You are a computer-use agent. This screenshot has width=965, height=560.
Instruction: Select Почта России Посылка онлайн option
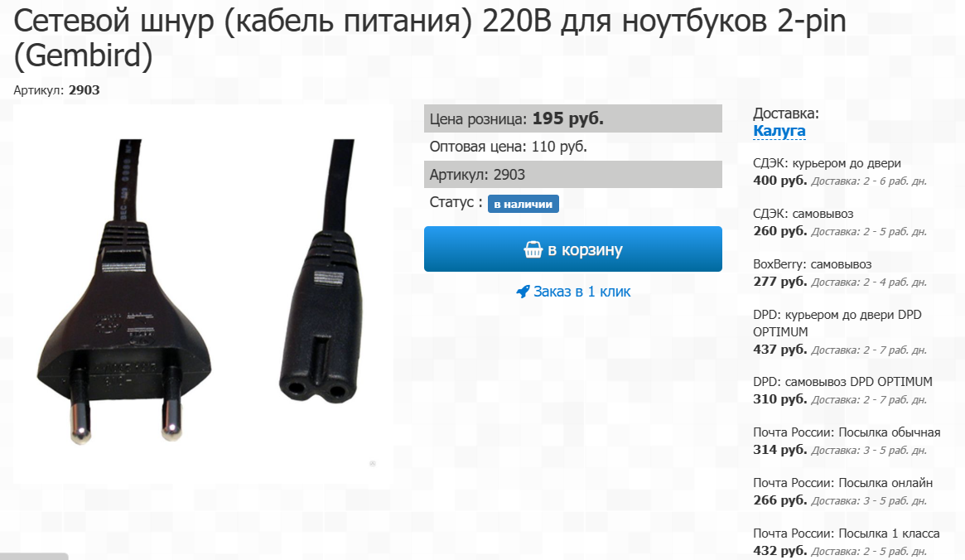[843, 491]
